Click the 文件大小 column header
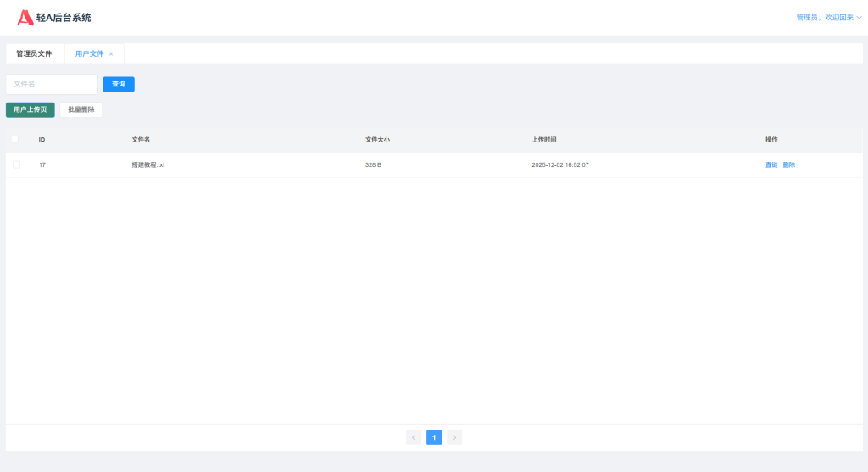Screen dimensions: 868x472 (377, 139)
